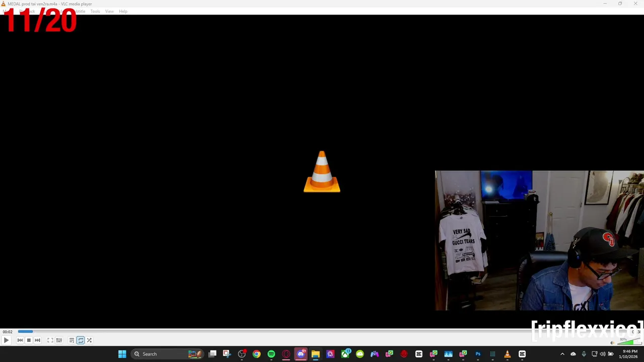Open the extended settings equalizer panel
The width and height of the screenshot is (644, 362).
[59, 340]
